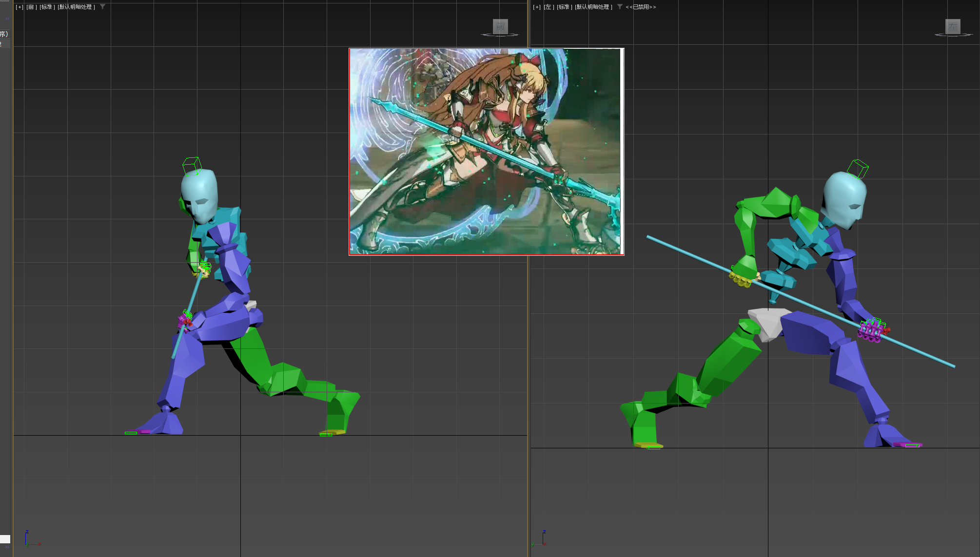Image resolution: width=980 pixels, height=557 pixels.
Task: Click the ViewCube compass ring in the left viewport
Action: [954, 35]
